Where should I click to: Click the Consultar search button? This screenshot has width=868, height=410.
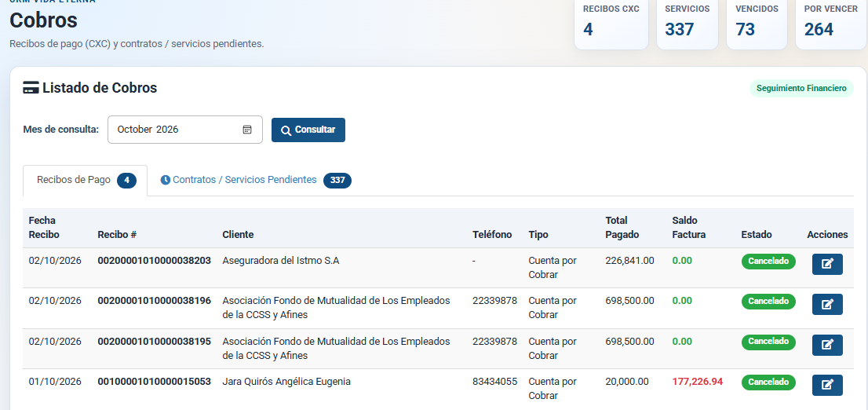click(x=308, y=130)
